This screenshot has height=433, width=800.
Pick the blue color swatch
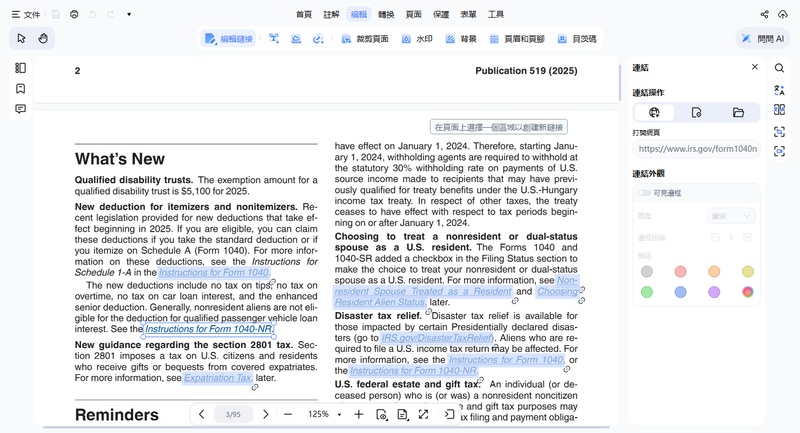point(680,292)
